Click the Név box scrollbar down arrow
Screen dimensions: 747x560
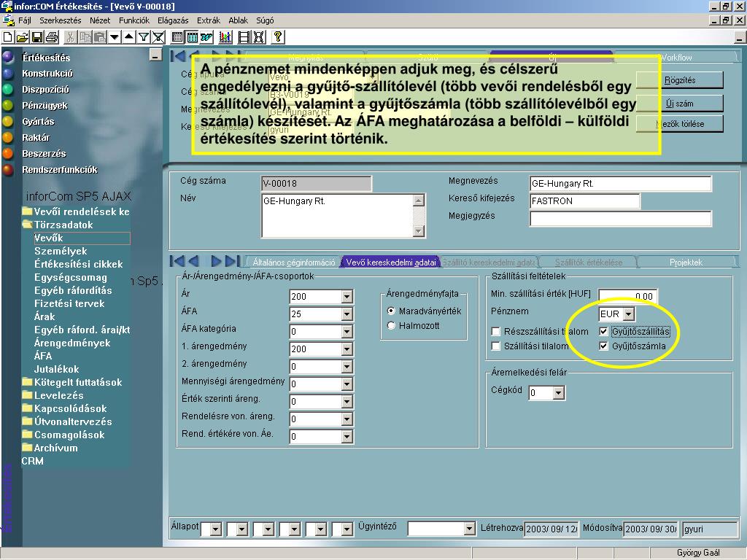pos(419,231)
